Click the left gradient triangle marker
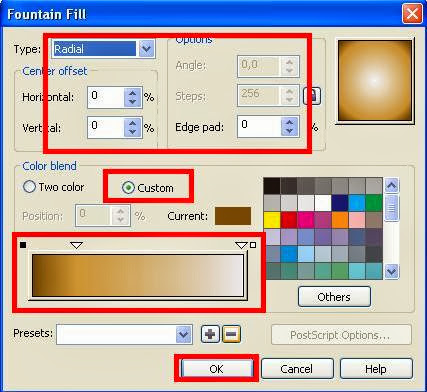 point(76,246)
